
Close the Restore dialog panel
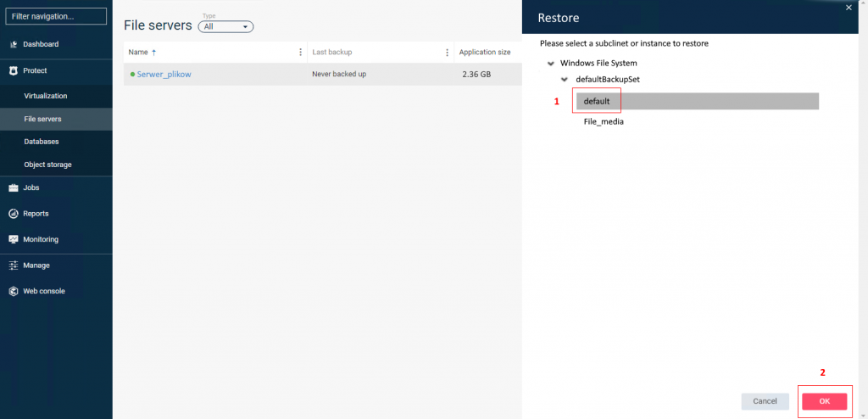[849, 7]
